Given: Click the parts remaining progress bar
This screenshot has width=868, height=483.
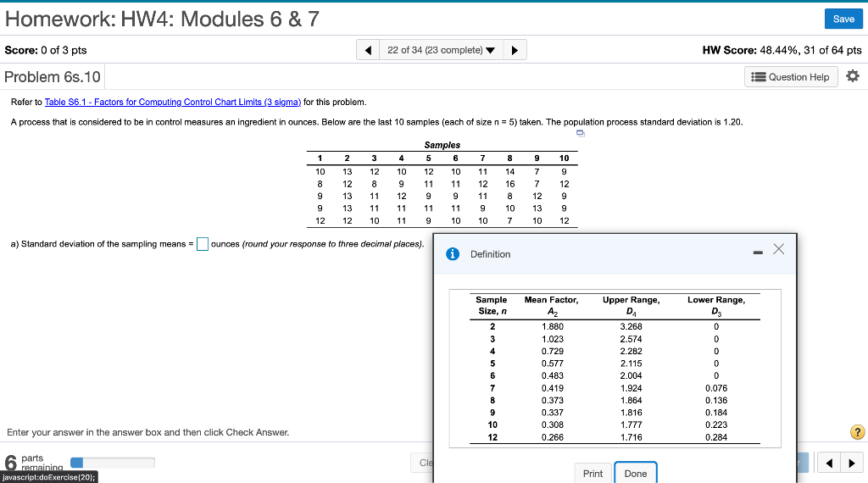Looking at the screenshot, I should pyautogui.click(x=113, y=463).
